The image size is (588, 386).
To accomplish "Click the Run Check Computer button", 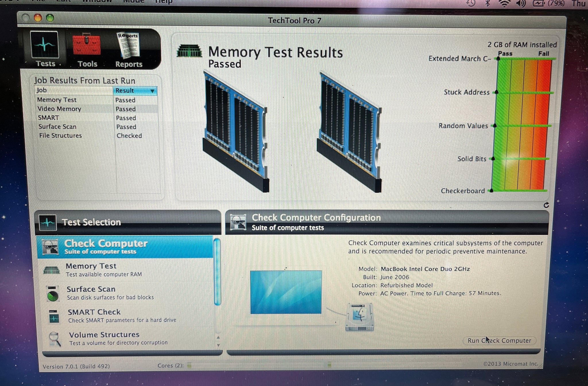I will [499, 340].
